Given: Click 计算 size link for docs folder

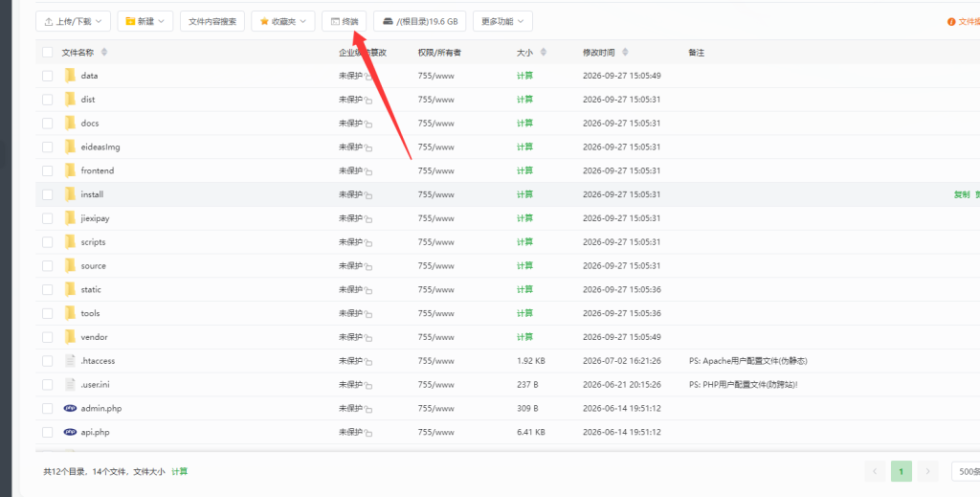Looking at the screenshot, I should pos(525,124).
